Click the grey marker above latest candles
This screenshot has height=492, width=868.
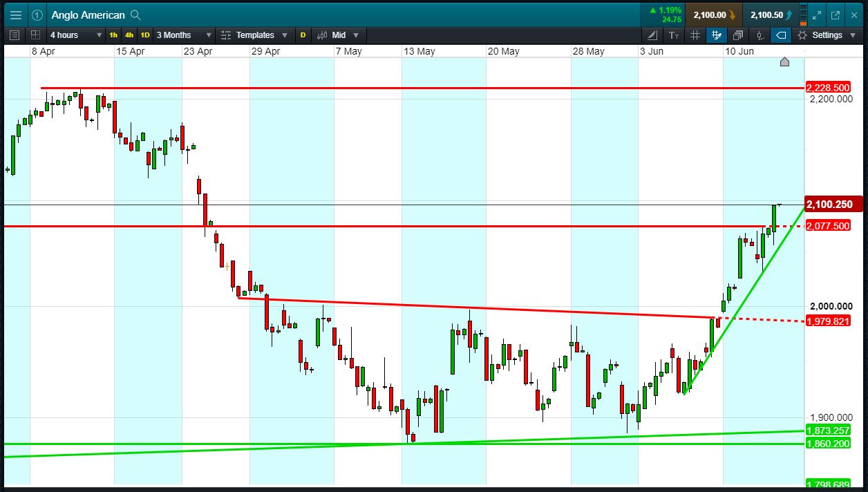784,62
